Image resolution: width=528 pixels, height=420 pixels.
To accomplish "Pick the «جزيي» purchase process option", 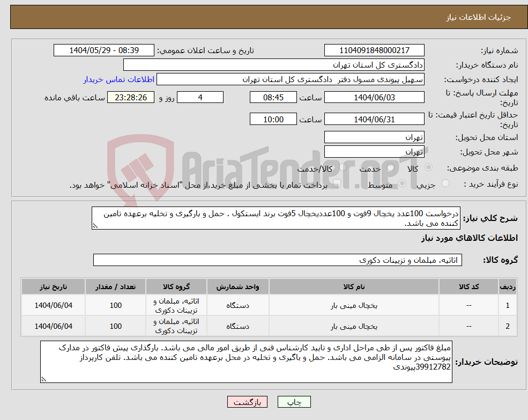I will click(445, 183).
